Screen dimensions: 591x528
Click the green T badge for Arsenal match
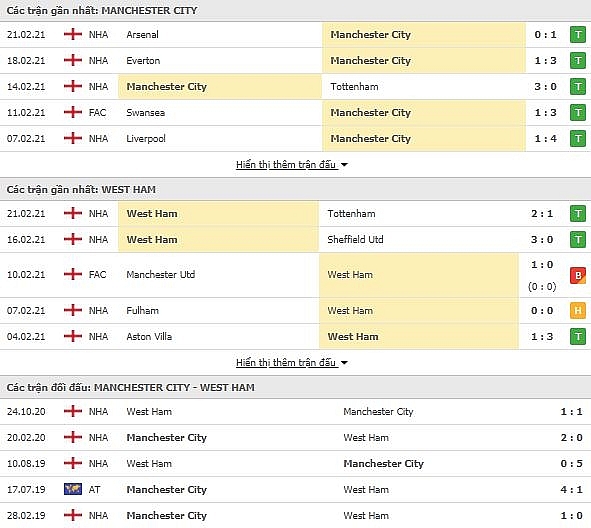pos(577,35)
